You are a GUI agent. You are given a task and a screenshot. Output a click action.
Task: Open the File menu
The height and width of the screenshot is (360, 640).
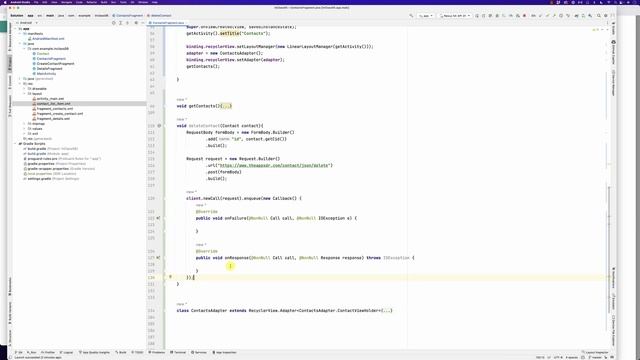(x=36, y=2)
